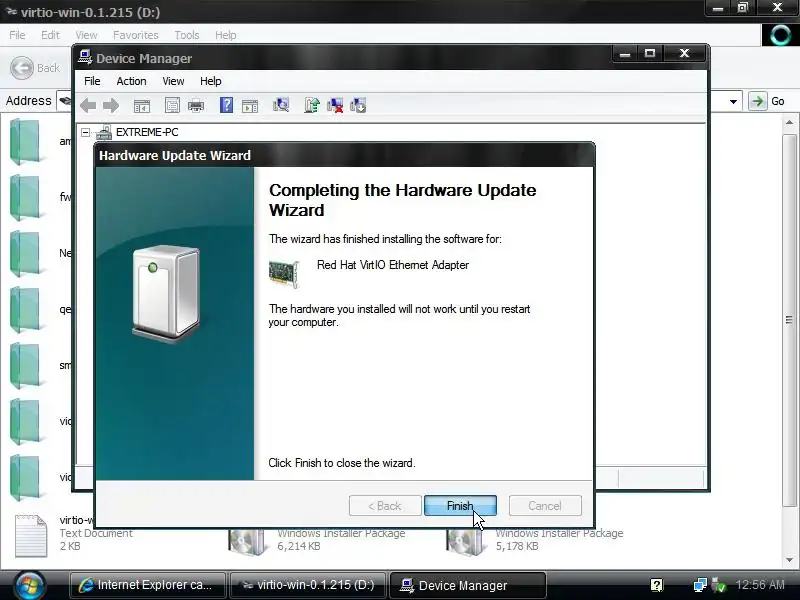Collapse the EXTREME-PC tree node

pyautogui.click(x=85, y=133)
